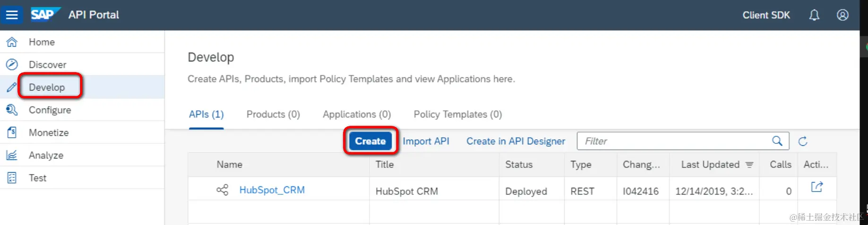
Task: Open the hamburger navigation menu
Action: tap(12, 15)
